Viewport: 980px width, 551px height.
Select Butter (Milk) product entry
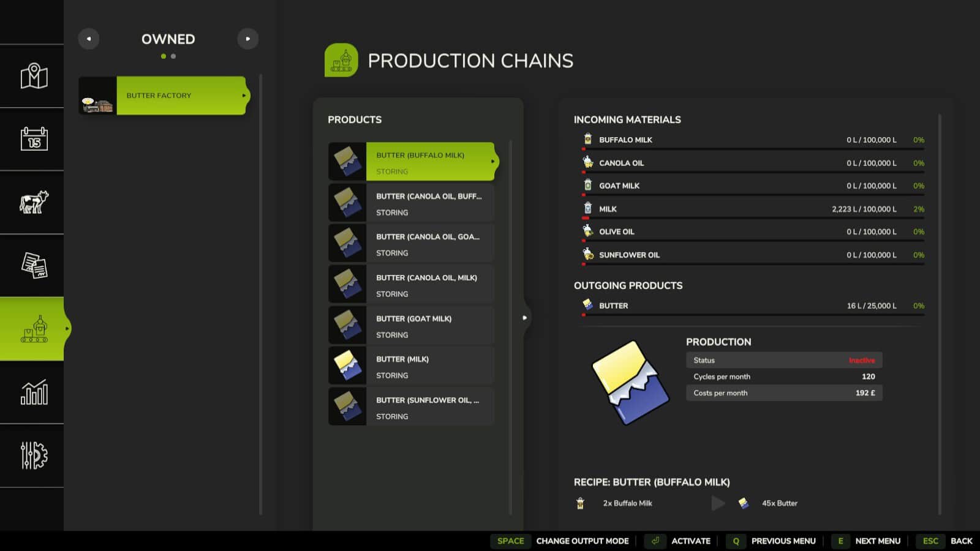pos(429,366)
